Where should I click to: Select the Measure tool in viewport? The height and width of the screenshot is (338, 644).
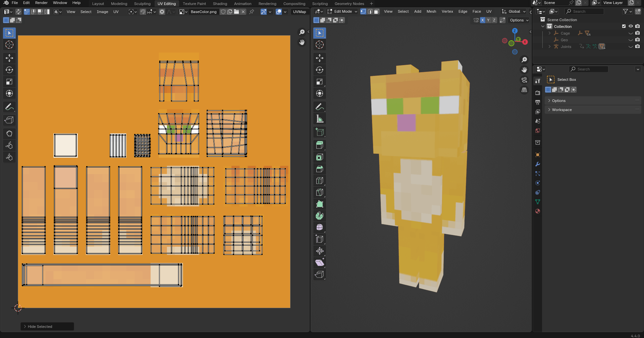320,119
